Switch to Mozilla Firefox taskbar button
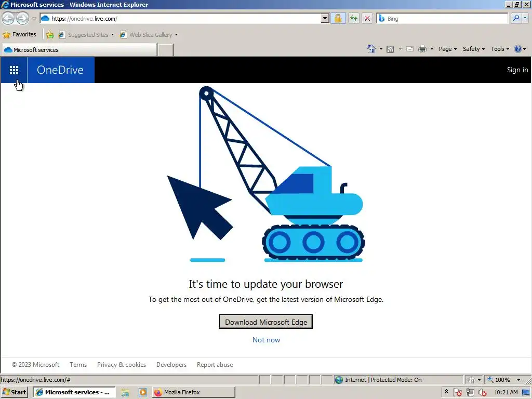The height and width of the screenshot is (399, 532). coord(193,392)
